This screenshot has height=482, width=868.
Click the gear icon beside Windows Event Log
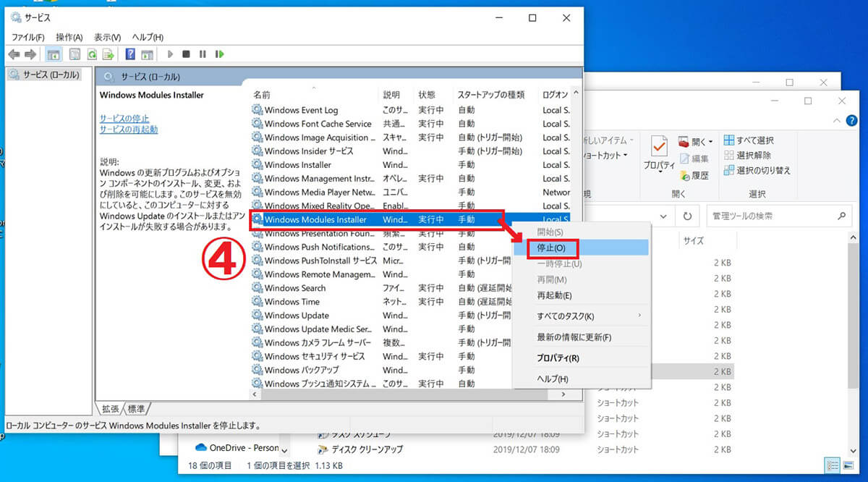(x=257, y=110)
